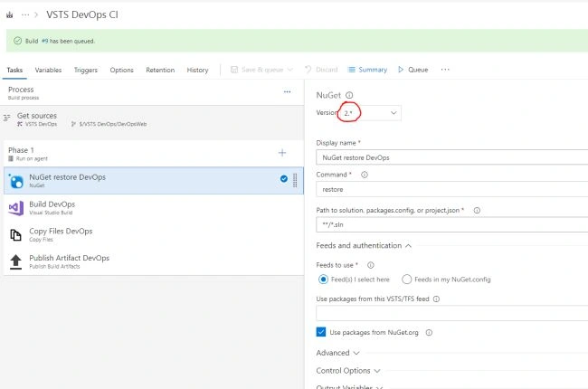588x389 pixels.
Task: Click the build queued success icon
Action: (x=17, y=41)
